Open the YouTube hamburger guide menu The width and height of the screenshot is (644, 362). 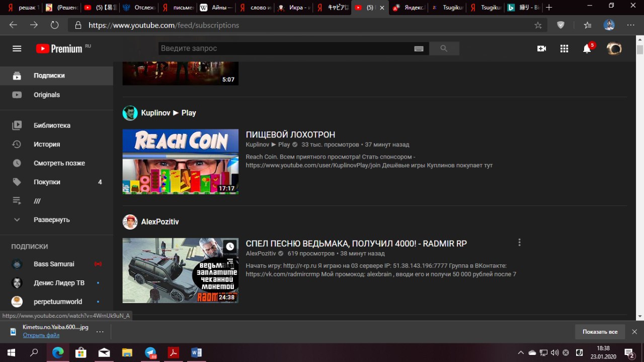(x=17, y=48)
